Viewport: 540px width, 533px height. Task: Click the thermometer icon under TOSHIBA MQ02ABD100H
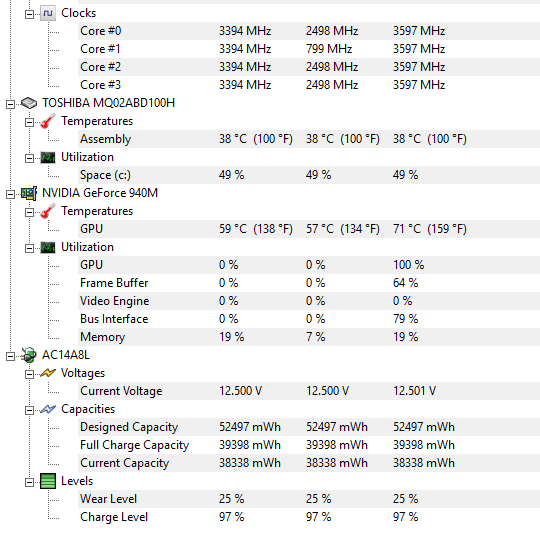[48, 121]
